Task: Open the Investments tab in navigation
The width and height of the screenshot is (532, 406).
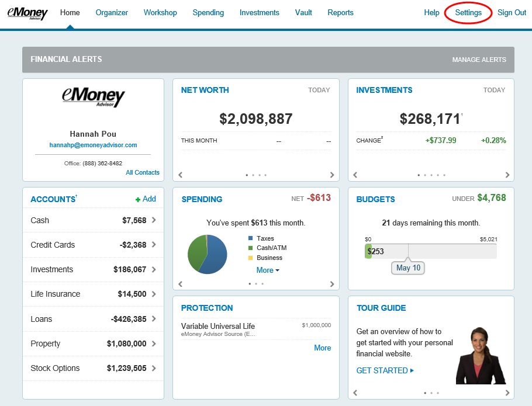Action: 259,12
